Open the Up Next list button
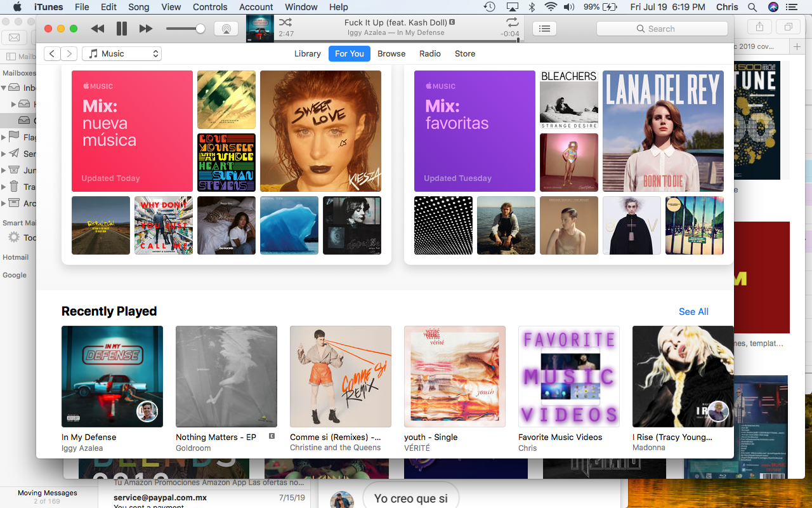The image size is (812, 508). pos(544,29)
